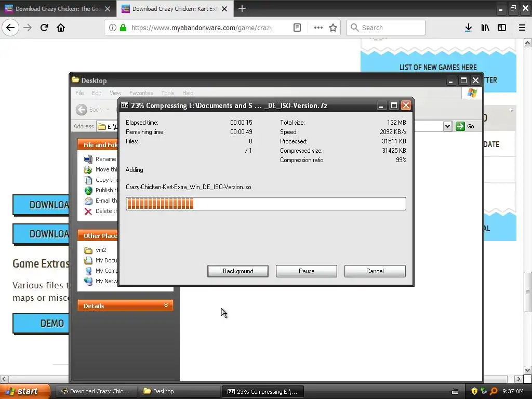532x399 pixels.
Task: Click Publish this file task
Action: (x=101, y=190)
